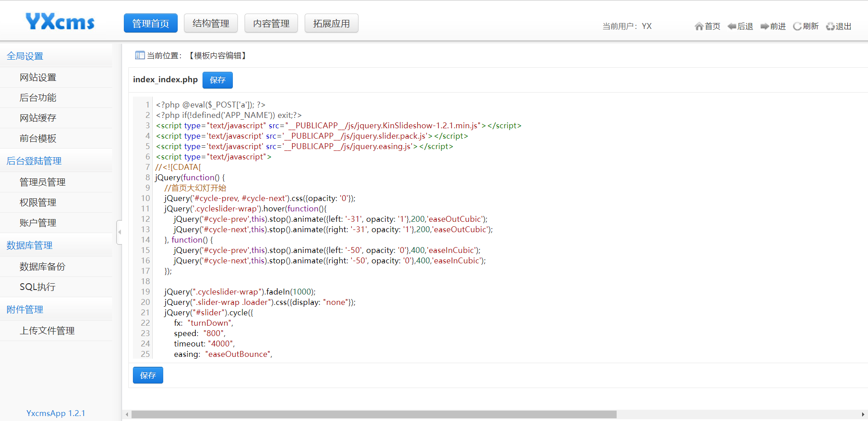The height and width of the screenshot is (421, 868).
Task: Toggle the 数据库管理 section header
Action: (x=56, y=245)
